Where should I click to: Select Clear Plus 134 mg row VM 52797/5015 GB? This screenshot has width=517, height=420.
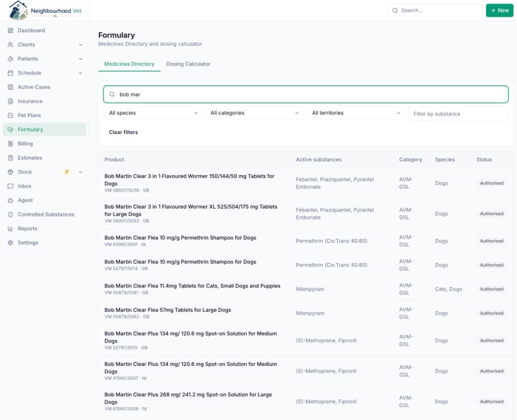[x=305, y=341]
